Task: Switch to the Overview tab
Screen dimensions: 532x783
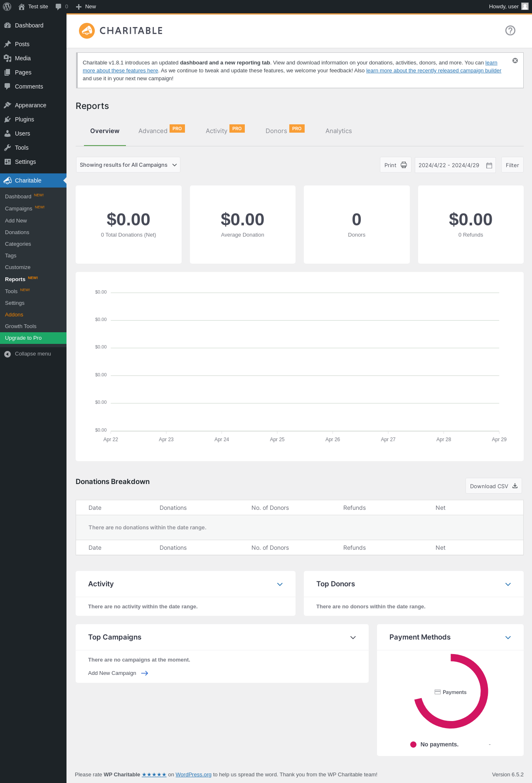Action: click(x=105, y=131)
